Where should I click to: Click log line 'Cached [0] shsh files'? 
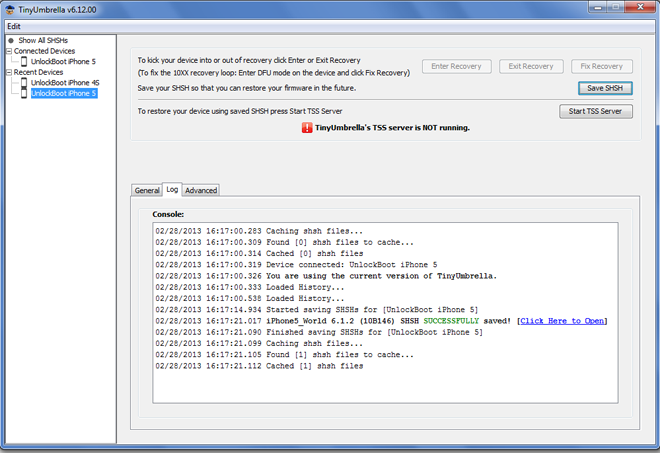(x=259, y=253)
